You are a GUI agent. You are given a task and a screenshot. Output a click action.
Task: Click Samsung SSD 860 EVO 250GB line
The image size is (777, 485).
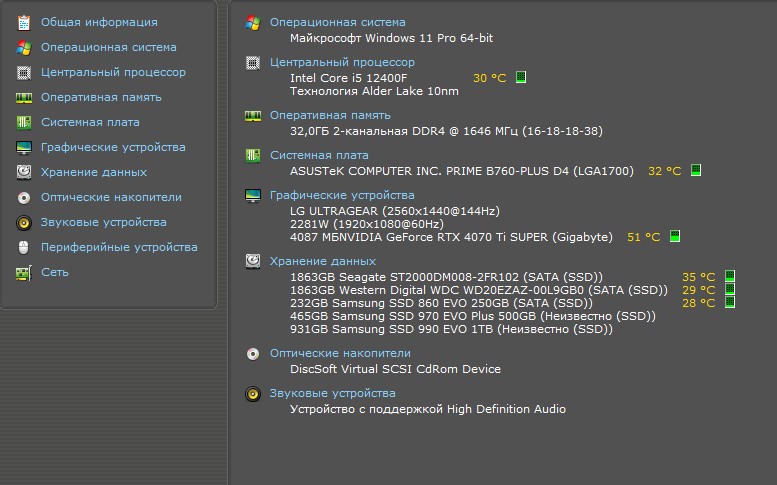[x=442, y=303]
